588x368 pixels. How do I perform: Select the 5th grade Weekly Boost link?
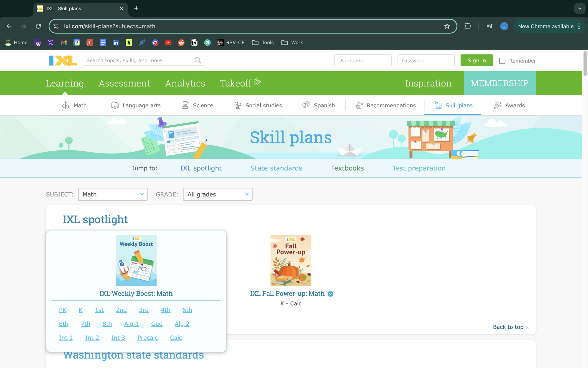[x=187, y=310]
